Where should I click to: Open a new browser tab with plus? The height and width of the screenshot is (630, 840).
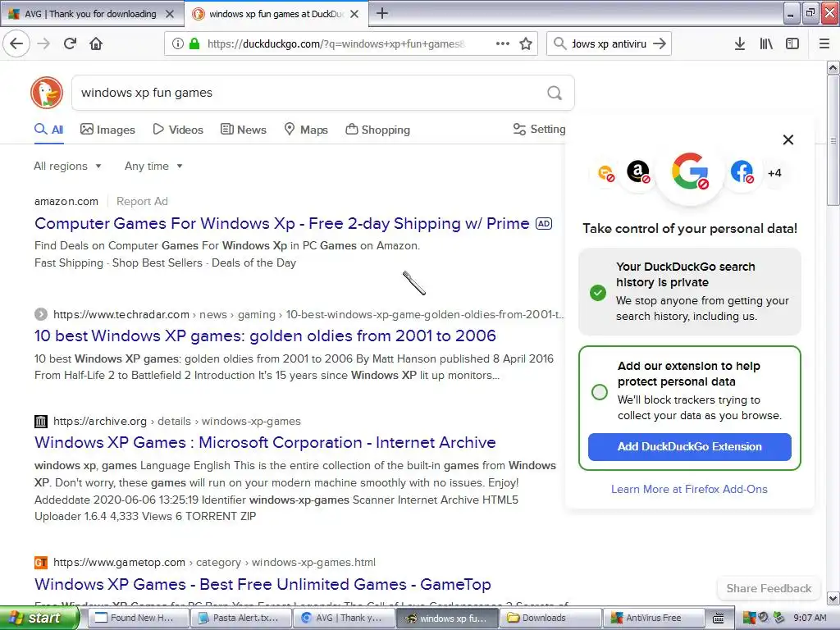382,13
